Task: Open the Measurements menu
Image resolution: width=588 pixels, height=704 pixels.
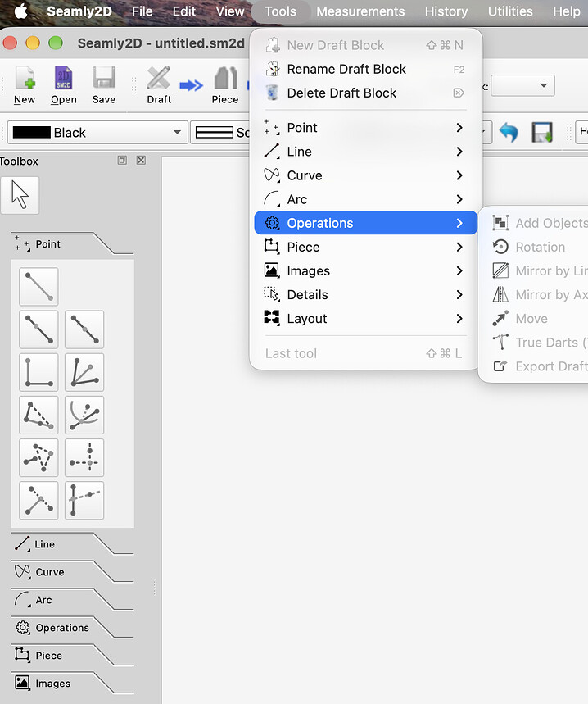Action: (x=360, y=11)
